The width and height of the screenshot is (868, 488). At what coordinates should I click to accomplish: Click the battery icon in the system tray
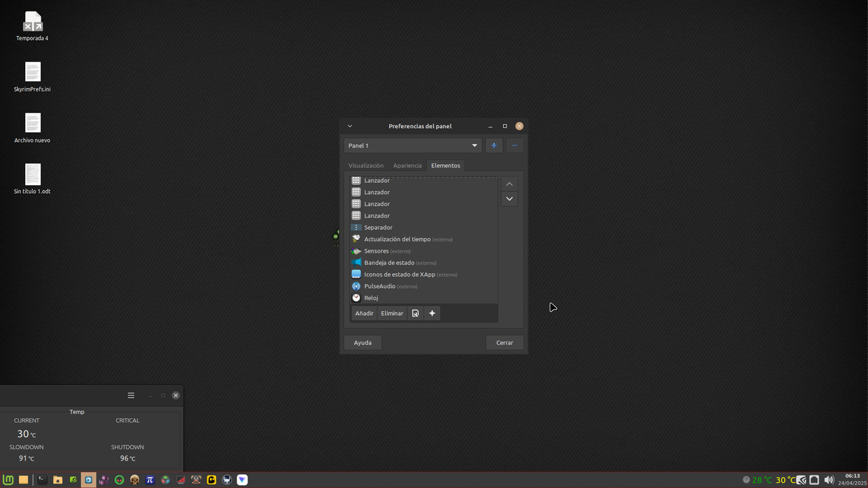(814, 480)
